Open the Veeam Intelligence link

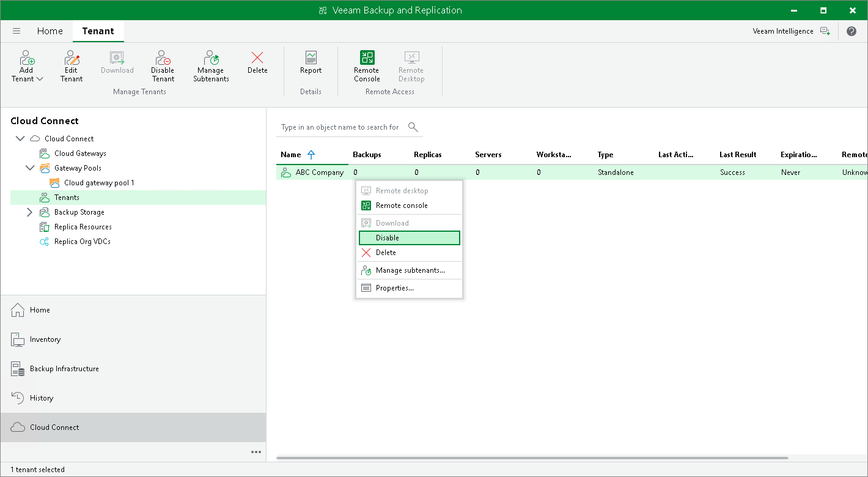[783, 31]
